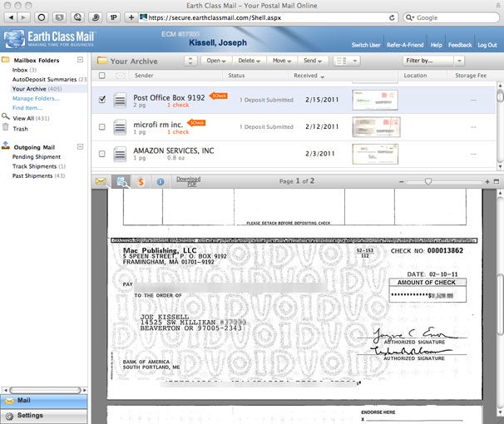Toggle the select-all checkbox in header
The width and height of the screenshot is (504, 424).
coord(102,76)
